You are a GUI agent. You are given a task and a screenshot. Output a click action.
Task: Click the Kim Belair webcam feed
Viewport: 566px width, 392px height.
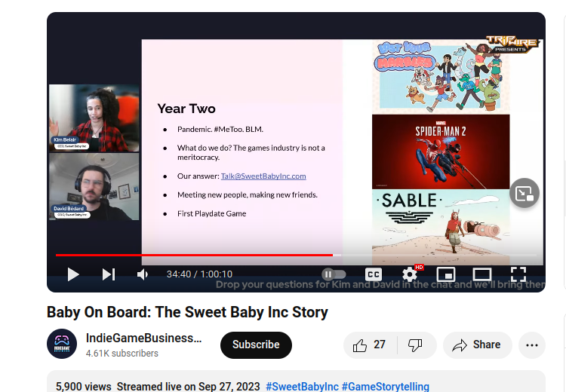(x=94, y=118)
